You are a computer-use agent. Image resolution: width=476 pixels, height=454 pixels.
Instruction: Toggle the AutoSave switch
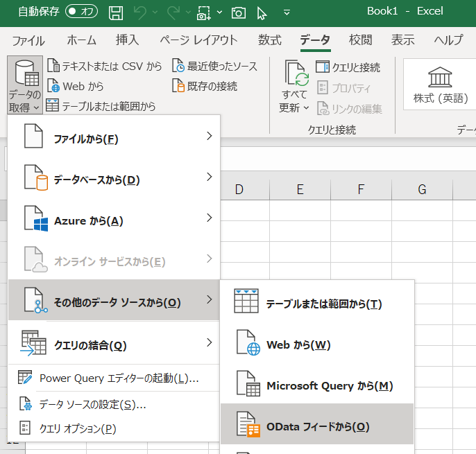[x=81, y=12]
